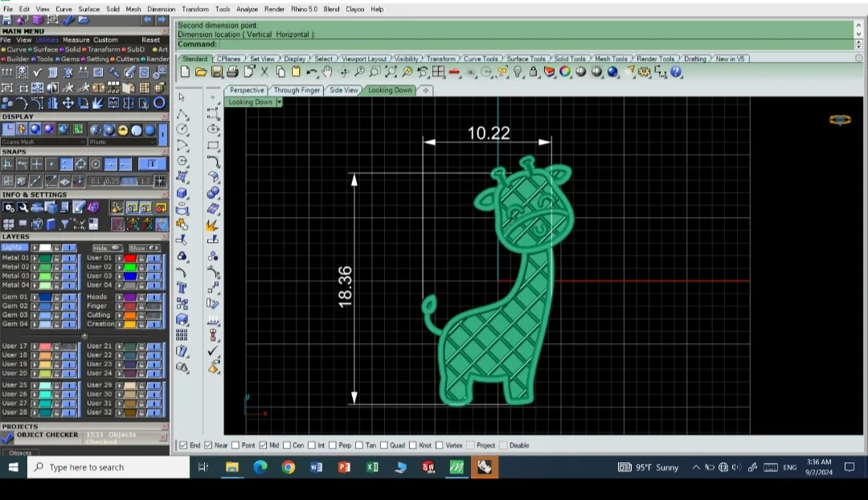Image resolution: width=868 pixels, height=500 pixels.
Task: Click the blue ring icon in Main Menu tools
Action: tap(159, 103)
